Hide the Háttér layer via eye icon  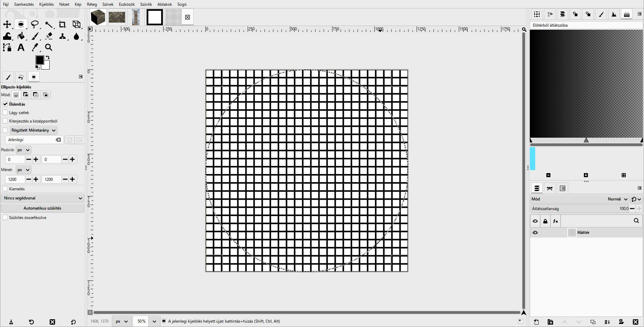pyautogui.click(x=535, y=233)
